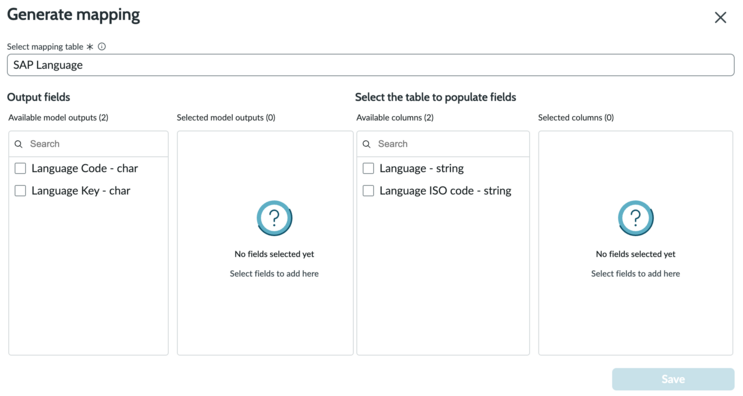Check the Language Code - char checkbox

(20, 168)
